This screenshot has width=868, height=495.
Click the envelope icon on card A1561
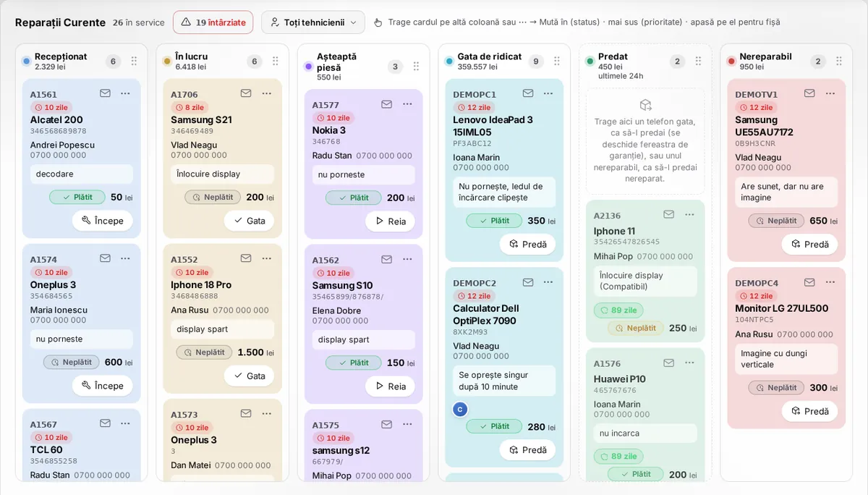pyautogui.click(x=105, y=93)
